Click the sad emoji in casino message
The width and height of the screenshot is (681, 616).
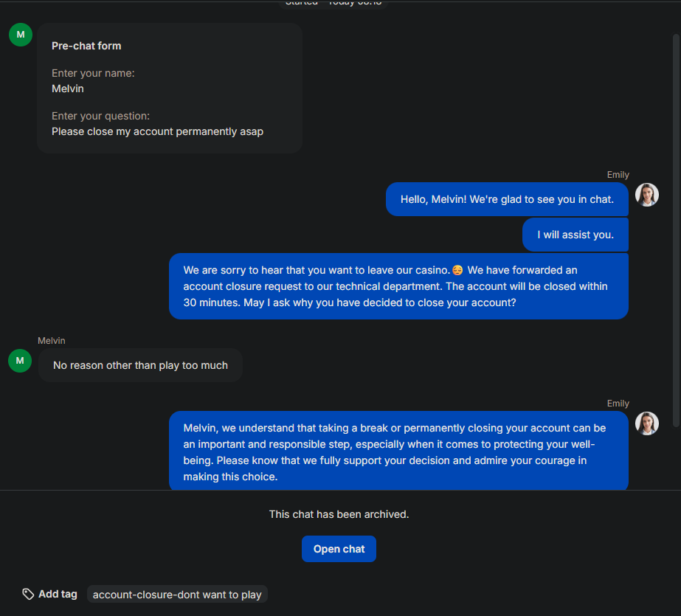(x=457, y=270)
